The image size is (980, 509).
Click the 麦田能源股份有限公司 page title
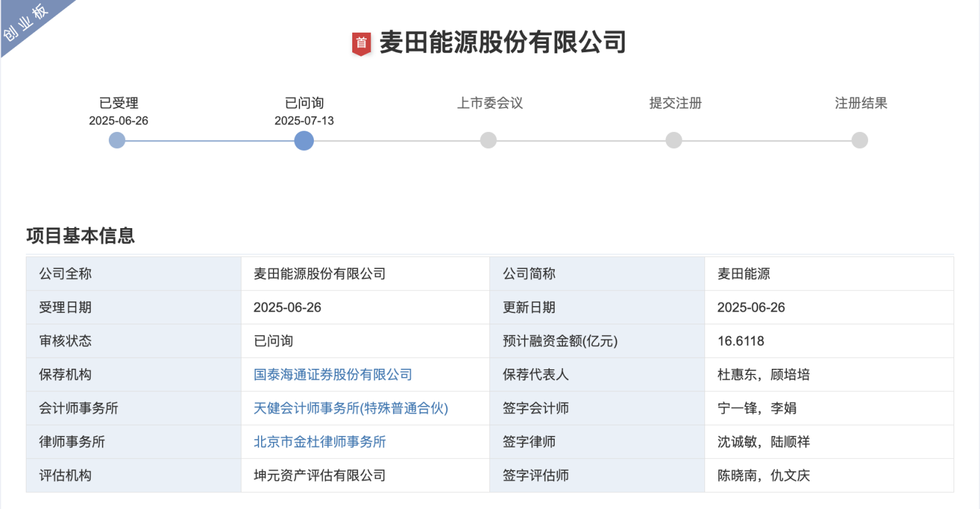pos(503,42)
